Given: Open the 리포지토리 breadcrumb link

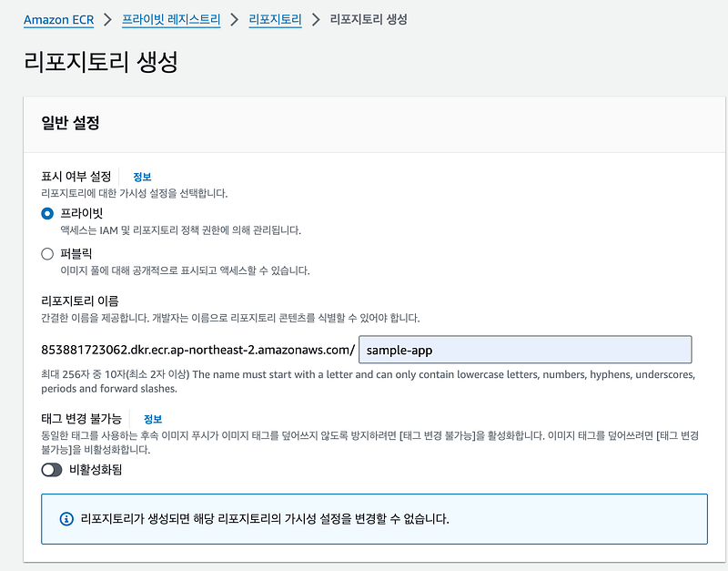Looking at the screenshot, I should pyautogui.click(x=276, y=19).
